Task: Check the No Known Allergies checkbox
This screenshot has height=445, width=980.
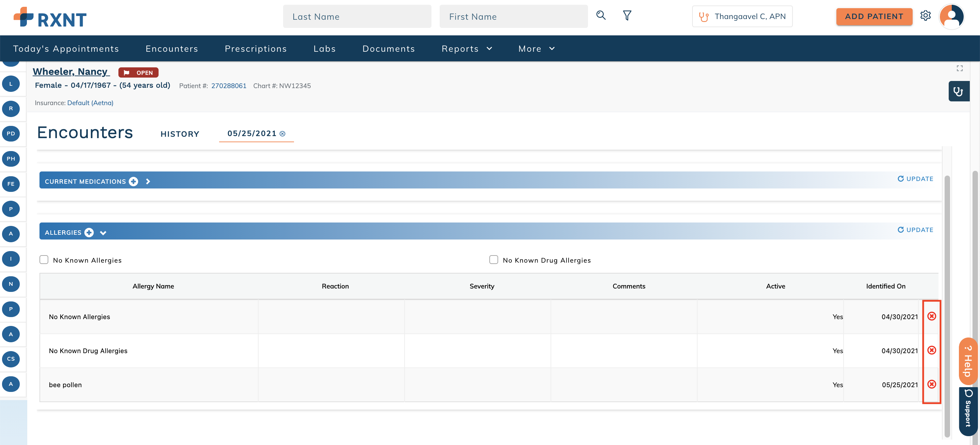Action: coord(44,260)
